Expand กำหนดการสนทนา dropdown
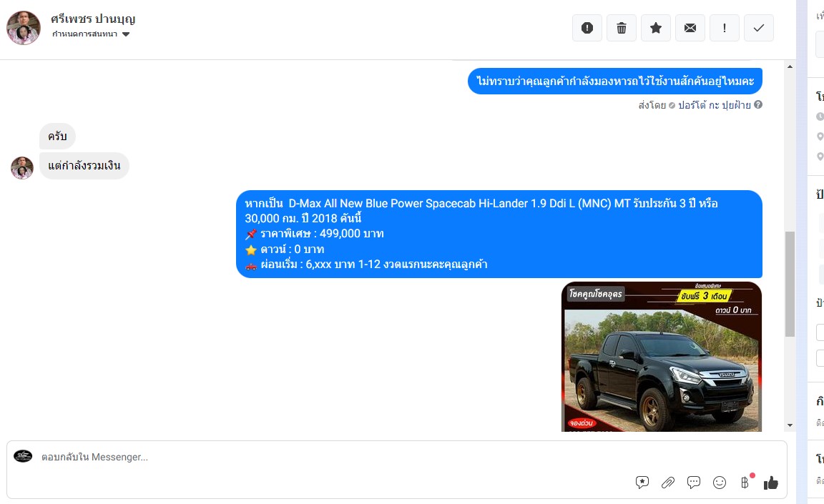The width and height of the screenshot is (824, 504). [x=91, y=34]
